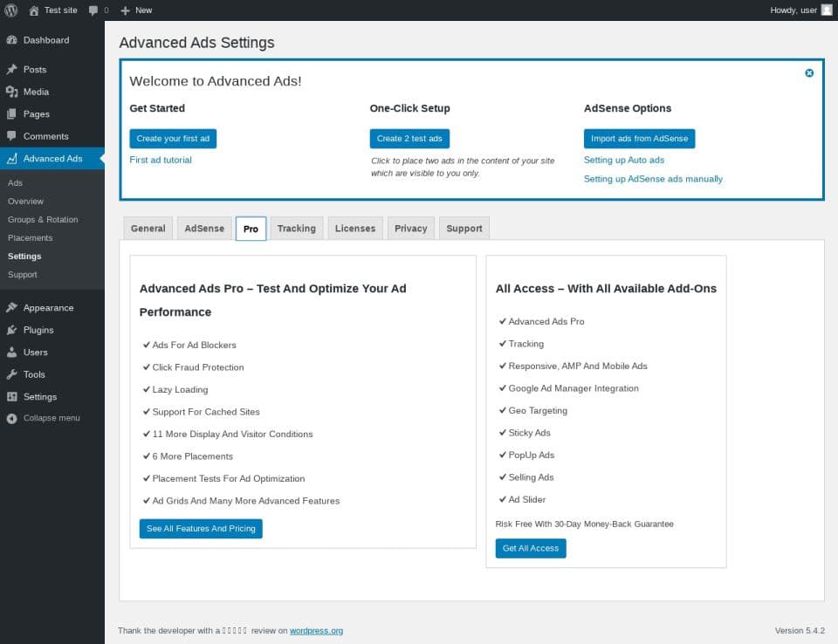Open the Tracking tab
The width and height of the screenshot is (838, 644).
click(x=297, y=229)
